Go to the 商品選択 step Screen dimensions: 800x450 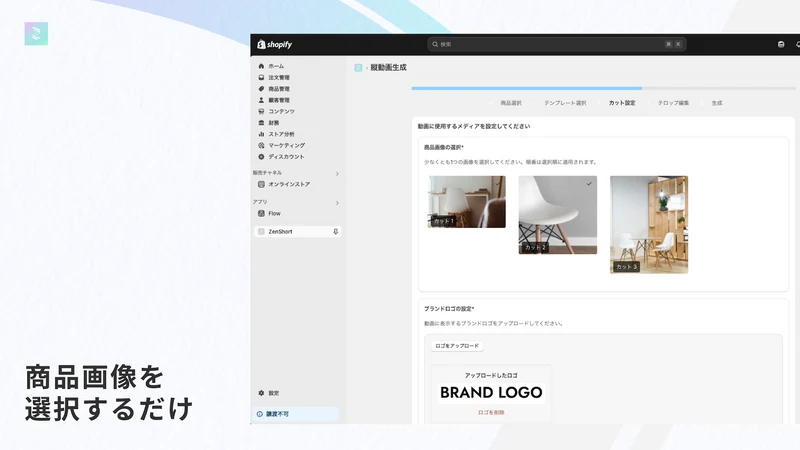point(511,103)
